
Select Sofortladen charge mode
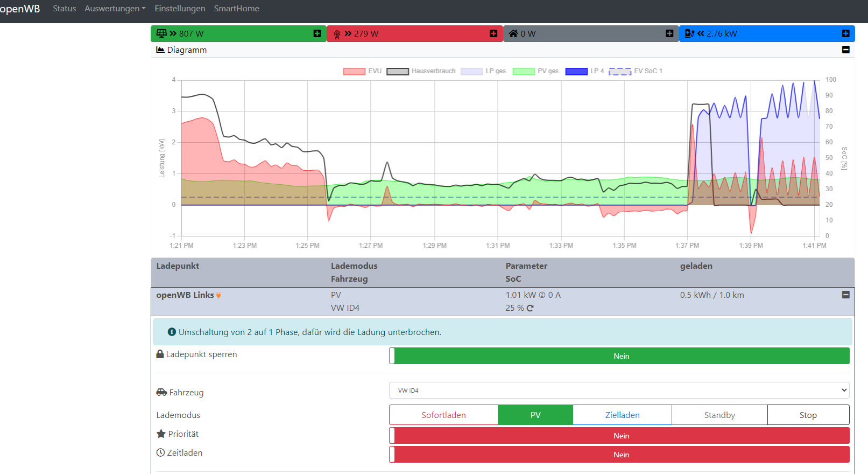pos(443,415)
